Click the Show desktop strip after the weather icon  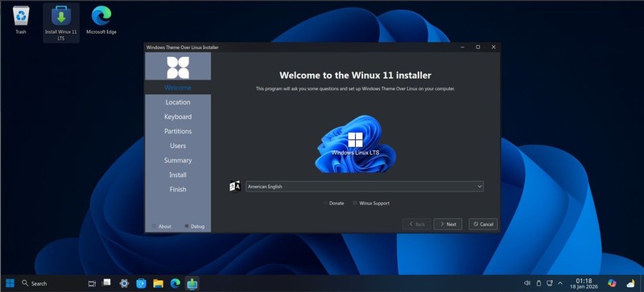tap(642, 283)
